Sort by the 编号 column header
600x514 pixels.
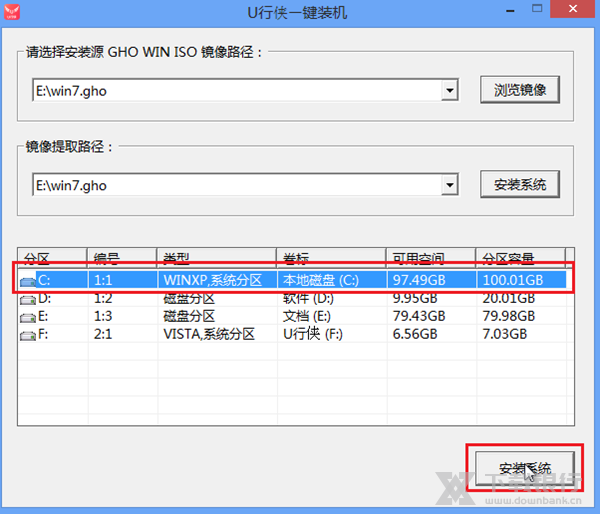[122, 258]
